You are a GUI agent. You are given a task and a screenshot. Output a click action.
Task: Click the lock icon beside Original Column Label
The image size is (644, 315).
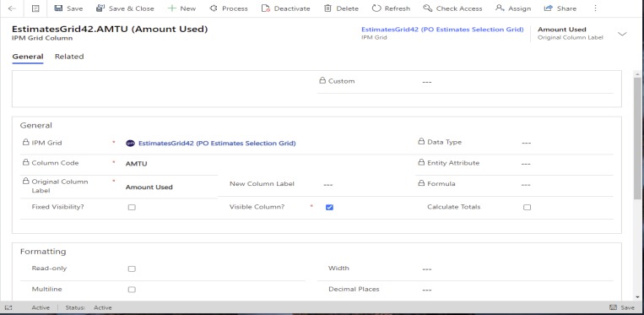[x=26, y=181]
